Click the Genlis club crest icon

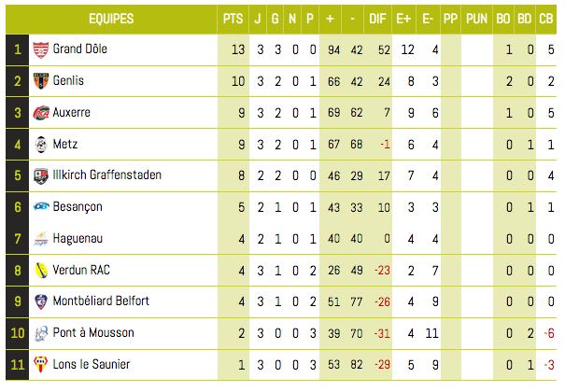[41, 81]
